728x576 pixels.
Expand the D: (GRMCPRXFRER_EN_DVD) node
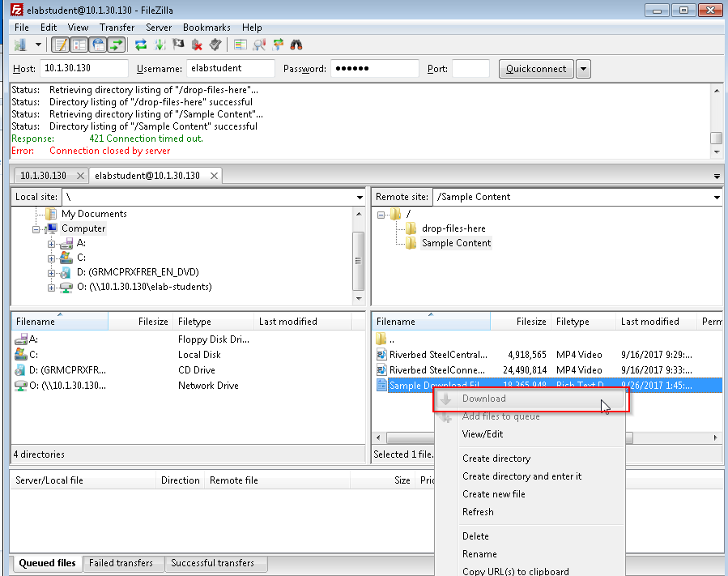pos(51,273)
